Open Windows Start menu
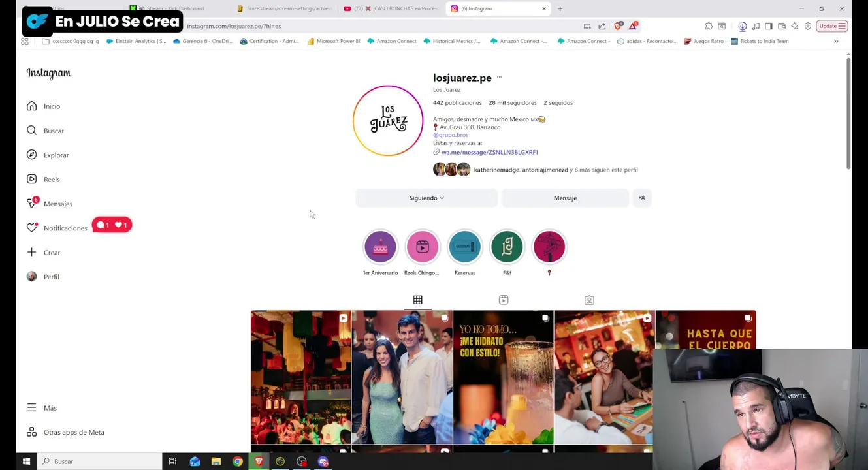Image resolution: width=868 pixels, height=470 pixels. point(26,462)
